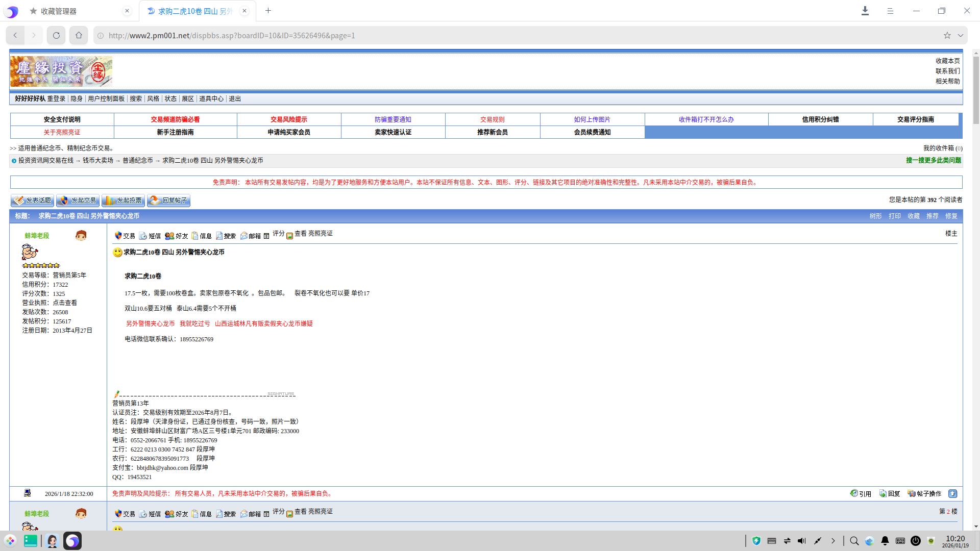This screenshot has height=551, width=980.
Task: Open the 交易风险提示 link
Action: pos(289,119)
